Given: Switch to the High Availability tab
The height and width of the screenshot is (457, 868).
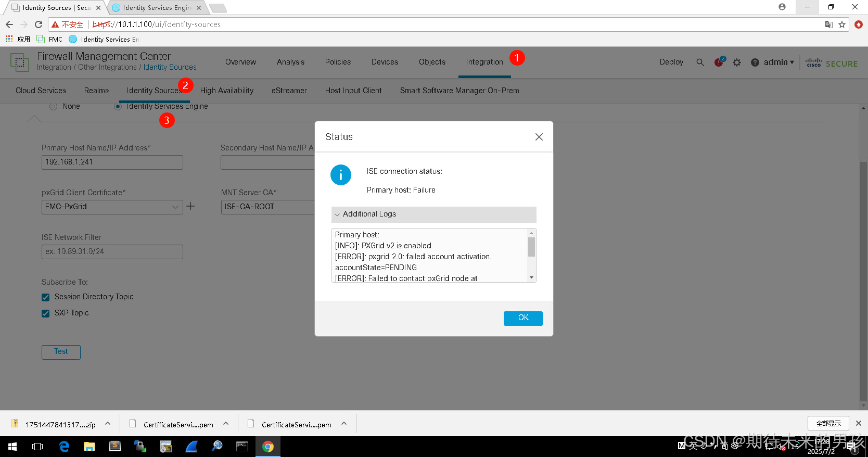Looking at the screenshot, I should point(227,91).
